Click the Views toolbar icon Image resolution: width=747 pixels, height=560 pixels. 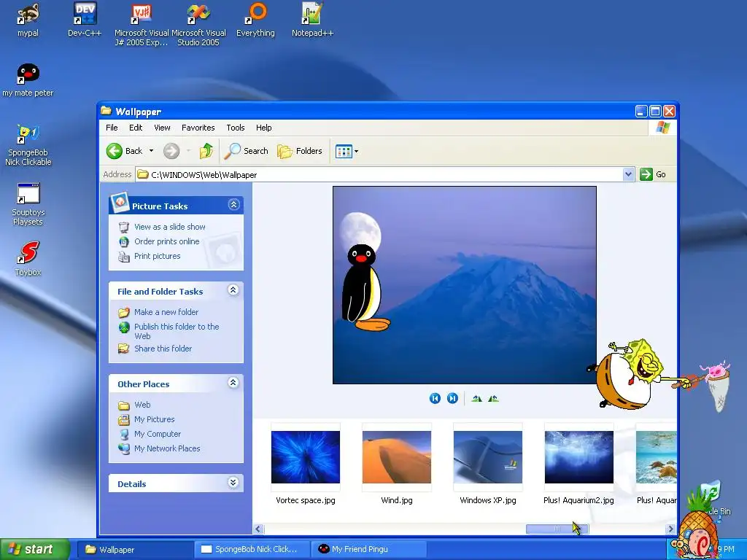344,152
